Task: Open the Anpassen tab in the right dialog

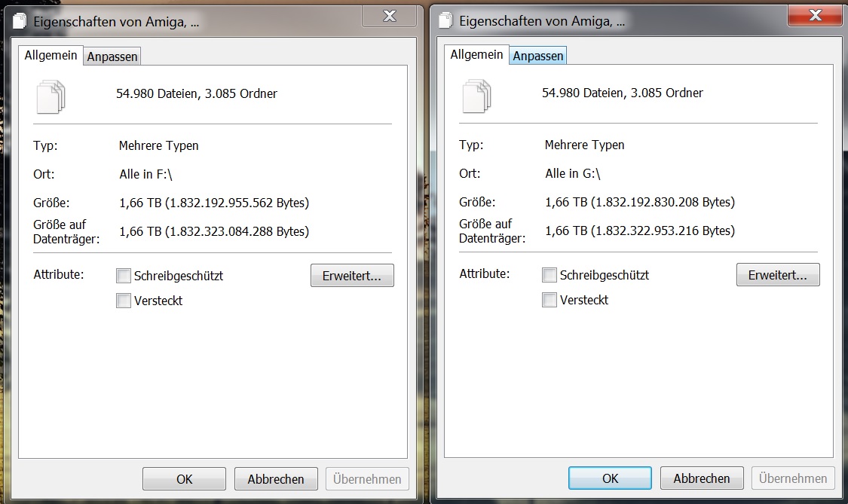Action: 537,56
